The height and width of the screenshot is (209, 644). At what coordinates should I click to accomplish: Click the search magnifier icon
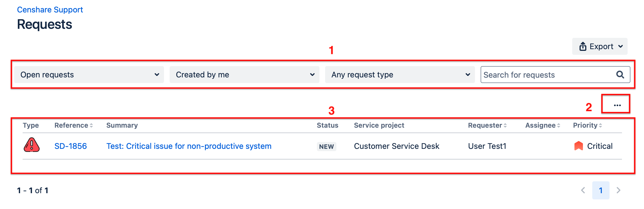coord(620,75)
